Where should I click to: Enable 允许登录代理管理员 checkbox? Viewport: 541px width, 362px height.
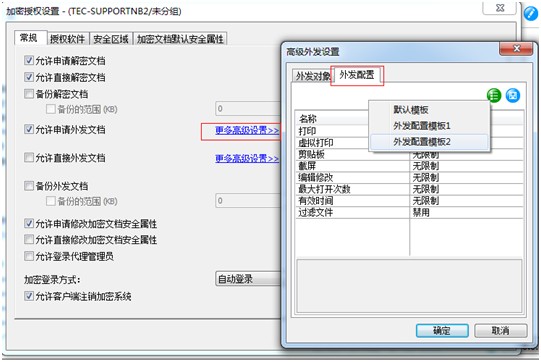[29, 256]
